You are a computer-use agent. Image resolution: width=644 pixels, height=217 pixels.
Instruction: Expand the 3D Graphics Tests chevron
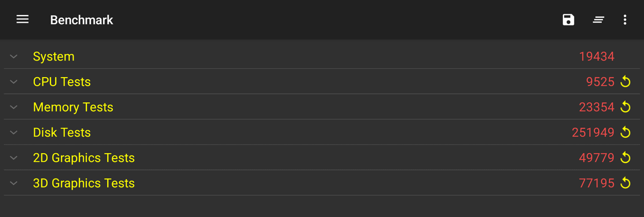tap(14, 183)
